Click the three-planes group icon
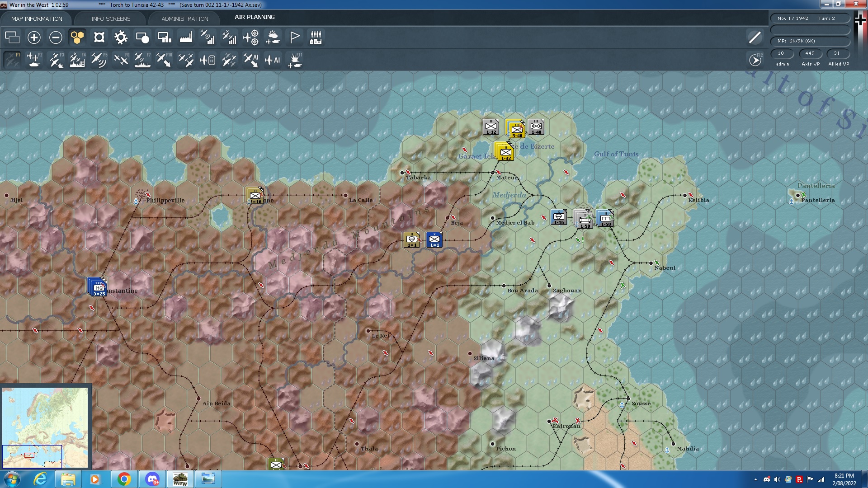Viewport: 868px width, 488px height. pos(186,60)
